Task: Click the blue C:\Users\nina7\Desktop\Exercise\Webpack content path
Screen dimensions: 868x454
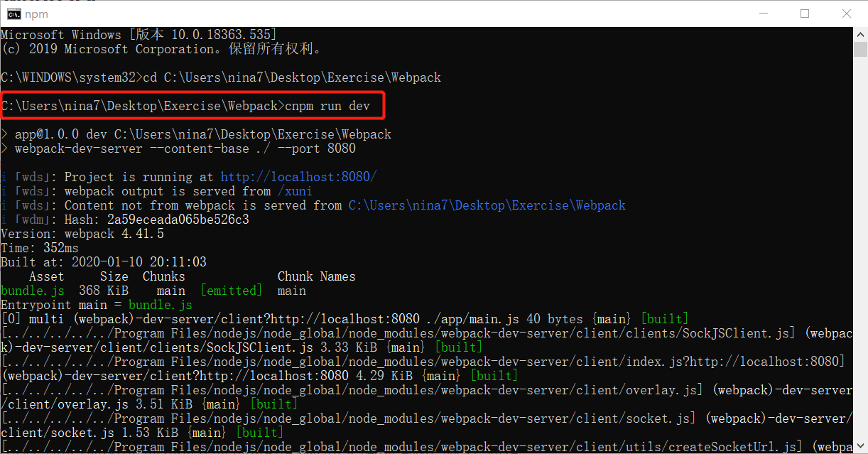Action: pyautogui.click(x=487, y=205)
